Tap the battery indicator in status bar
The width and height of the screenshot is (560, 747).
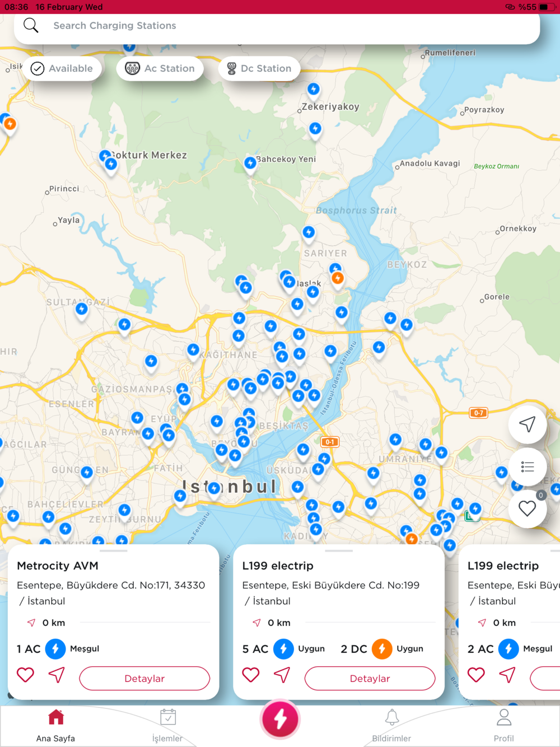545,7
